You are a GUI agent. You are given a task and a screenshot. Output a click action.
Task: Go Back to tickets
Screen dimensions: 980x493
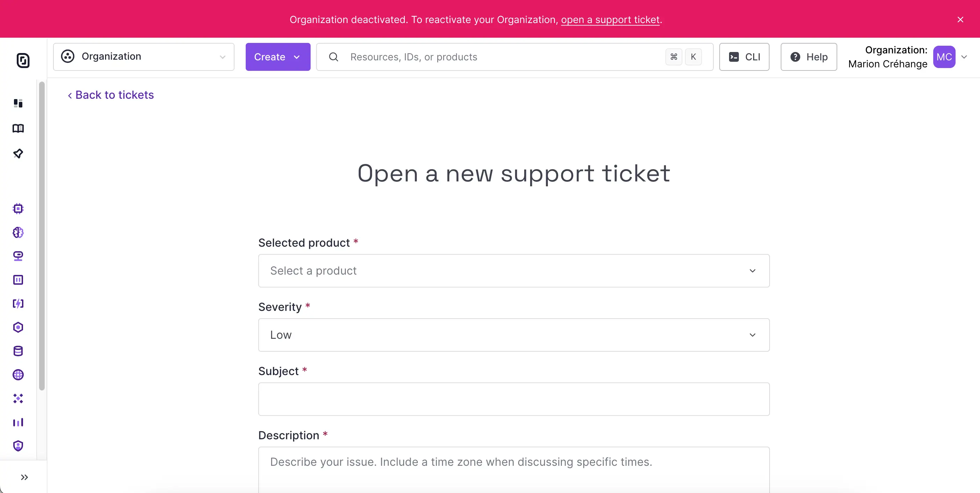110,95
